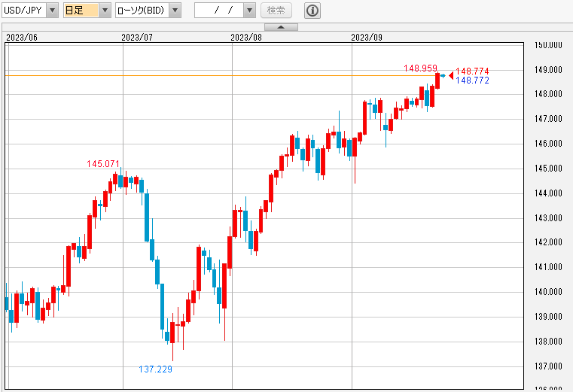
Task: Click the 149.000 price axis label
Action: [548, 69]
